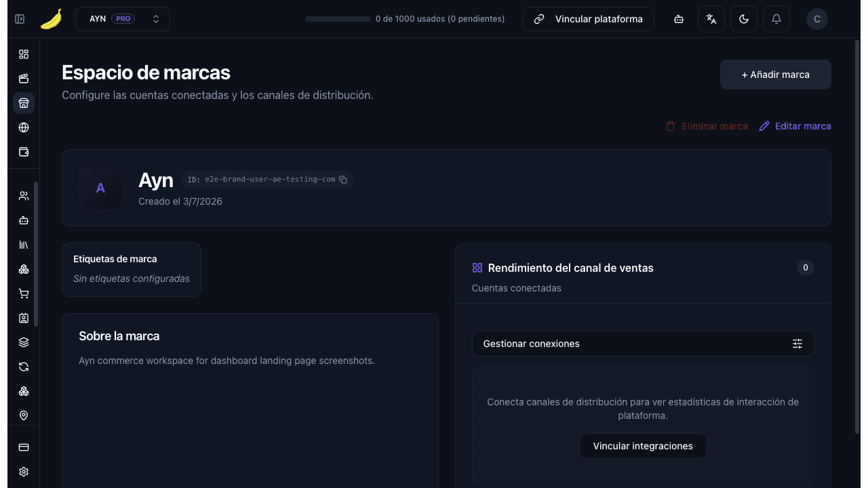Click Eliminar marca

pyautogui.click(x=707, y=126)
